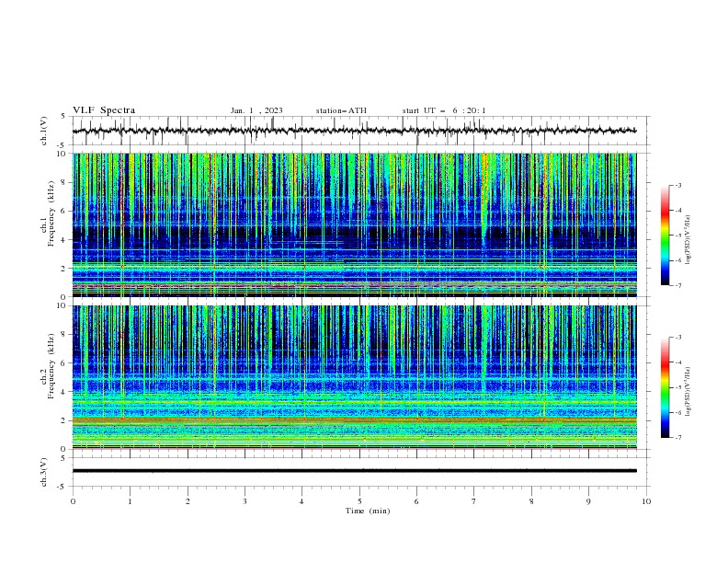
Task: Click the time axis tick label '10'
Action: point(646,501)
